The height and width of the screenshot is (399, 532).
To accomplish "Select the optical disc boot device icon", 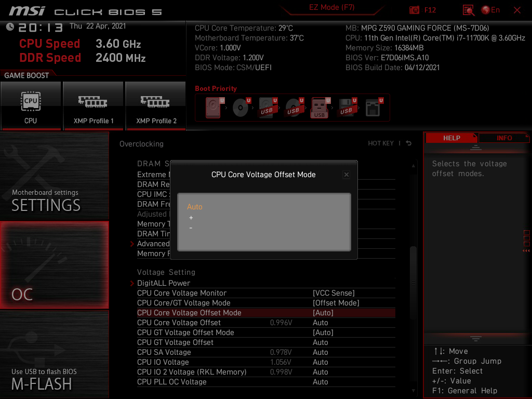I will click(241, 108).
